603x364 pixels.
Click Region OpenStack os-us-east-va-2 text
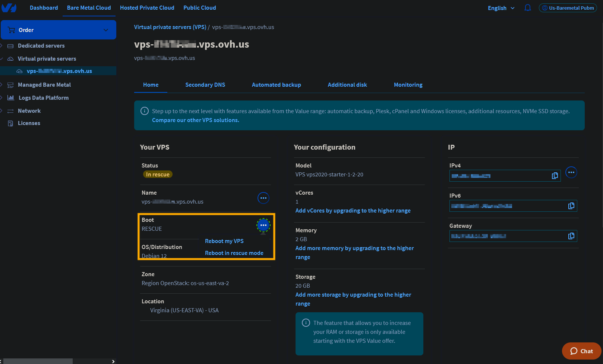(x=185, y=283)
